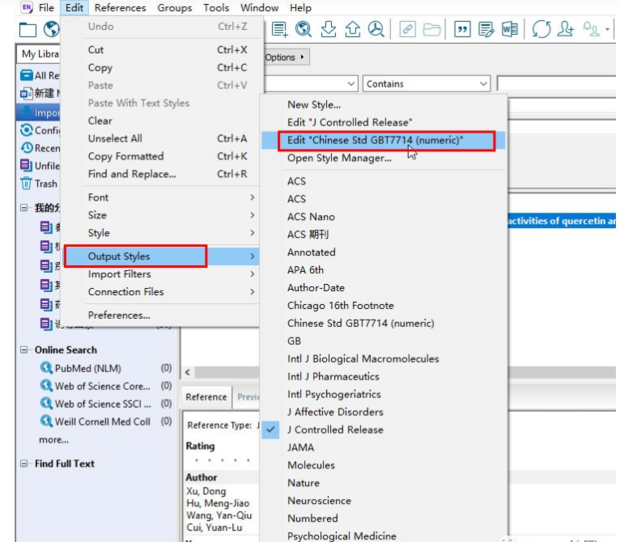Click the Import down-arrow toolbar icon
Screen dimensions: 620x542
pyautogui.click(x=328, y=29)
